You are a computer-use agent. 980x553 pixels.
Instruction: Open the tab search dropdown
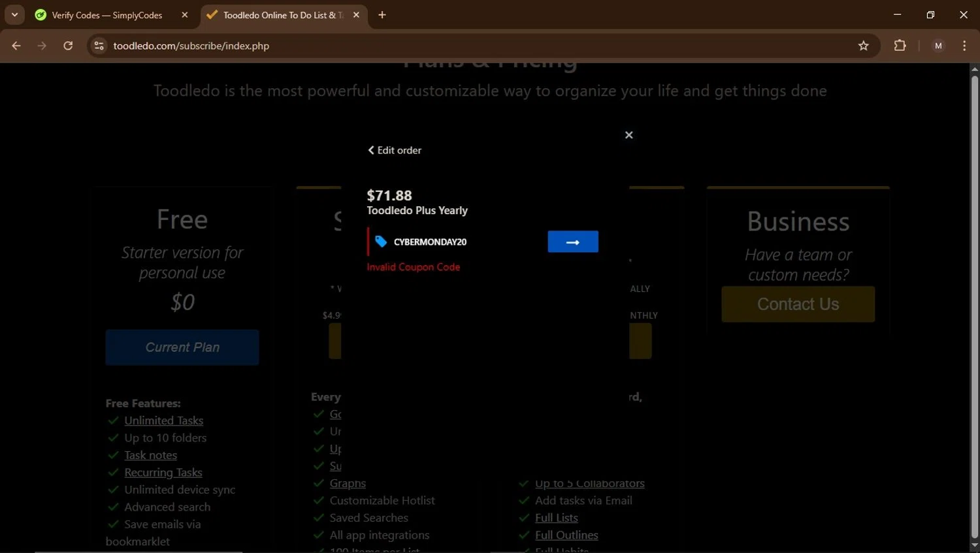(14, 15)
